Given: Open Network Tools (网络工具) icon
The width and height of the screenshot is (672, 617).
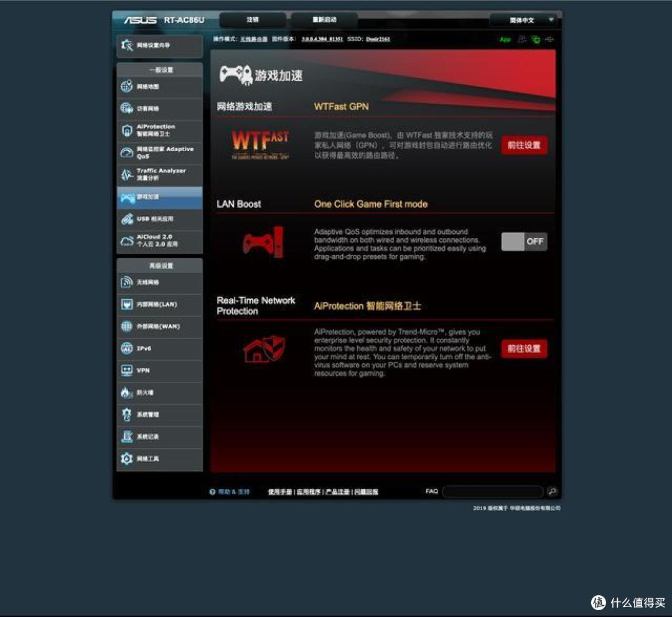Looking at the screenshot, I should coord(127,458).
